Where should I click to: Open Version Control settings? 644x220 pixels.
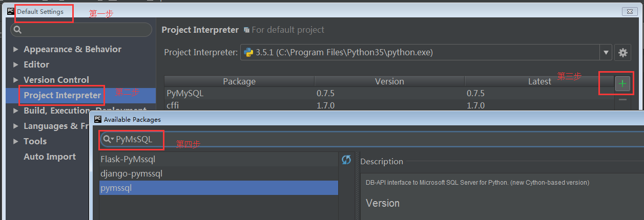pyautogui.click(x=56, y=80)
